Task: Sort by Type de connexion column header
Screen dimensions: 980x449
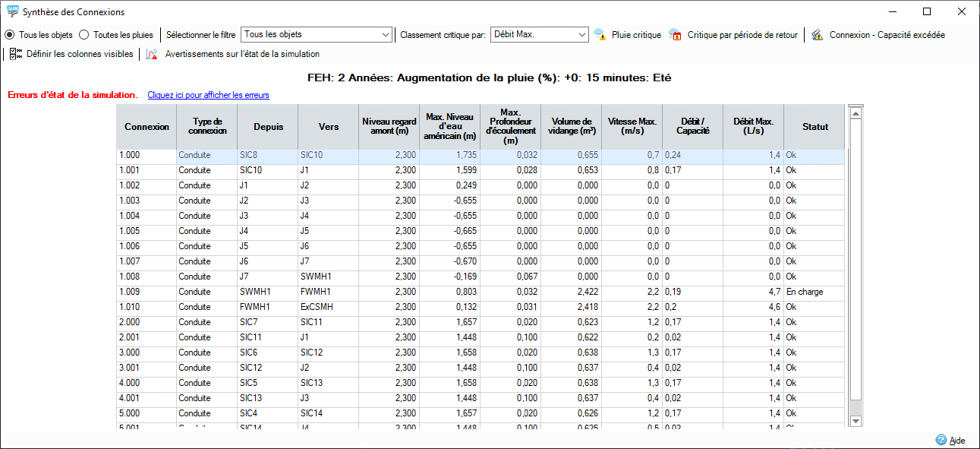Action: coord(207,127)
